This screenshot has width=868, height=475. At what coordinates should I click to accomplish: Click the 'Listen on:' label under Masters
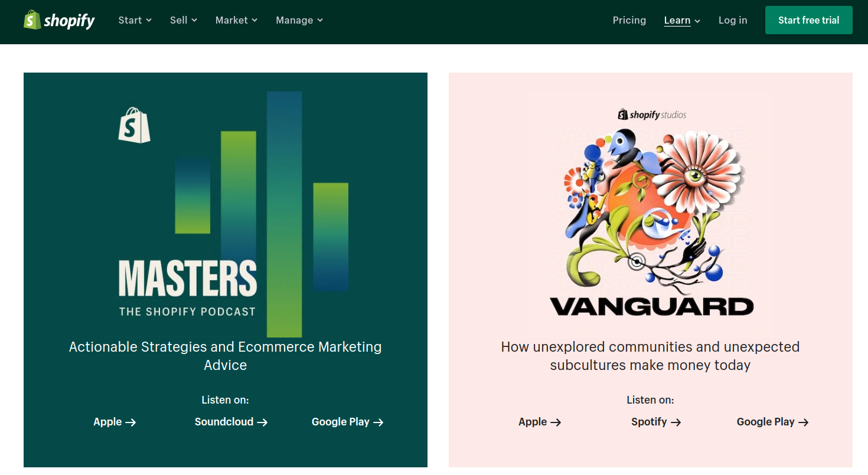pyautogui.click(x=226, y=399)
